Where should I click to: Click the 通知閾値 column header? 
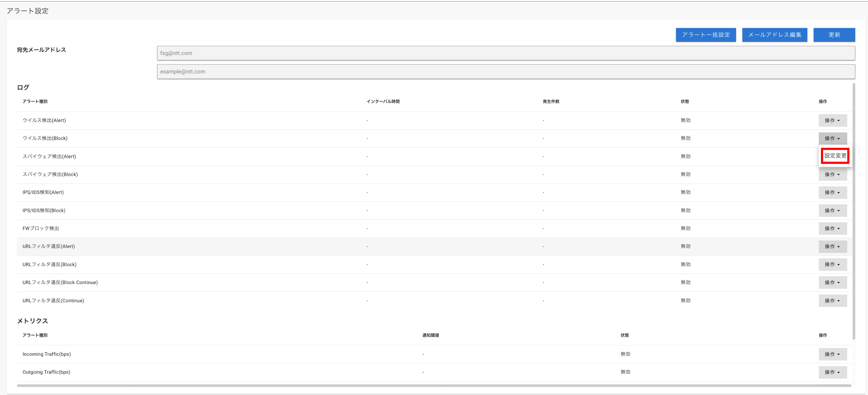(430, 335)
